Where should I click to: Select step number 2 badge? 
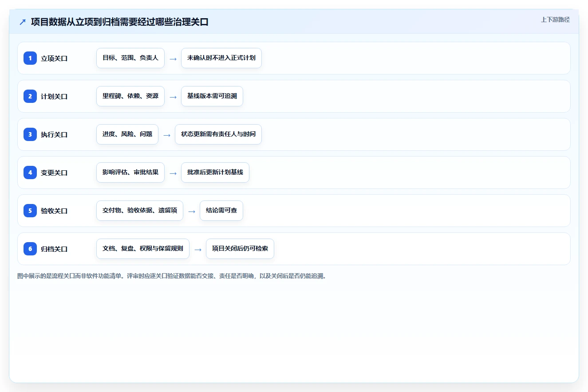click(30, 96)
